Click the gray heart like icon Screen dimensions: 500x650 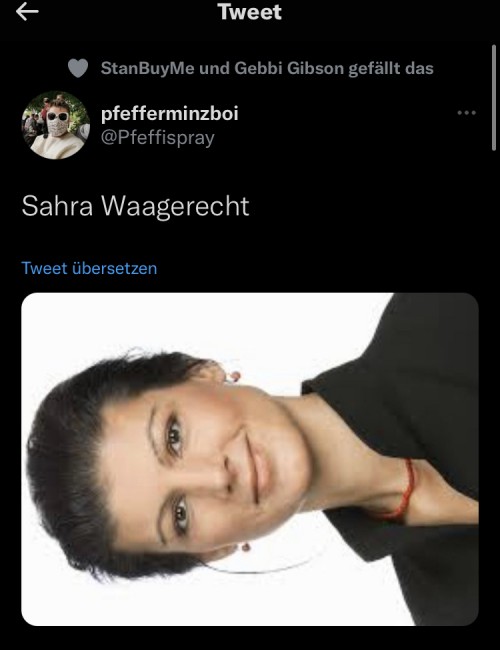pyautogui.click(x=78, y=68)
